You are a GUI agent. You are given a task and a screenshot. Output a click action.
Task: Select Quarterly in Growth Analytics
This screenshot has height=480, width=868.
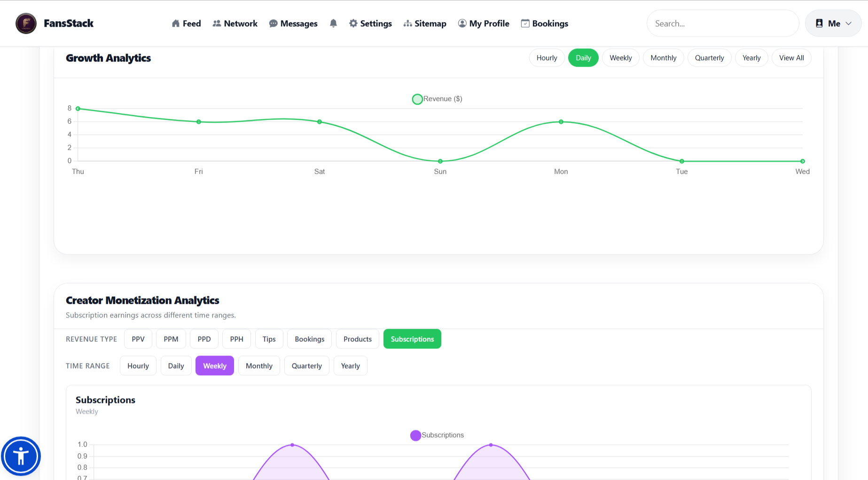(x=710, y=58)
